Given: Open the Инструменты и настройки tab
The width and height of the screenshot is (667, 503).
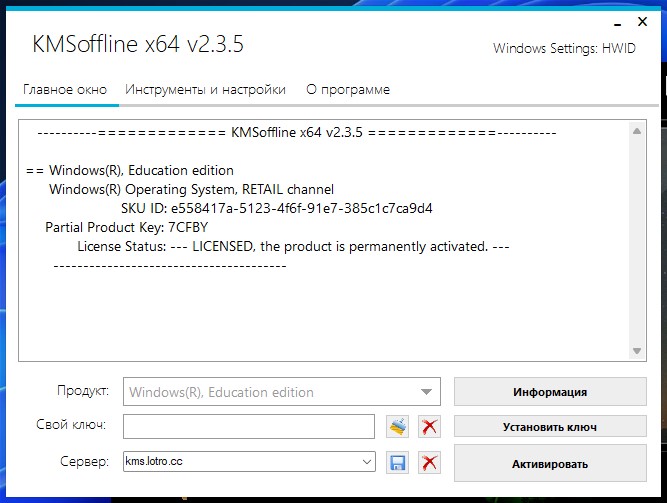Looking at the screenshot, I should (x=205, y=90).
